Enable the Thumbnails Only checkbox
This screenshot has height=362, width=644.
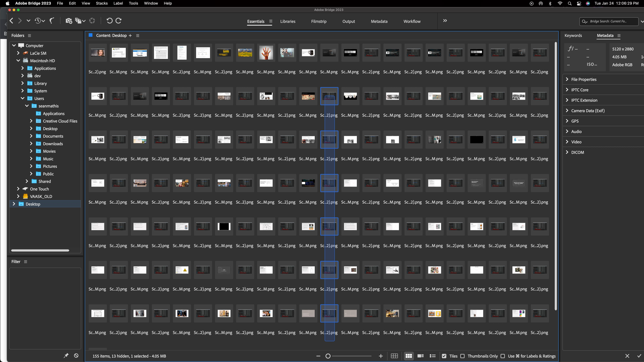tap(462, 356)
